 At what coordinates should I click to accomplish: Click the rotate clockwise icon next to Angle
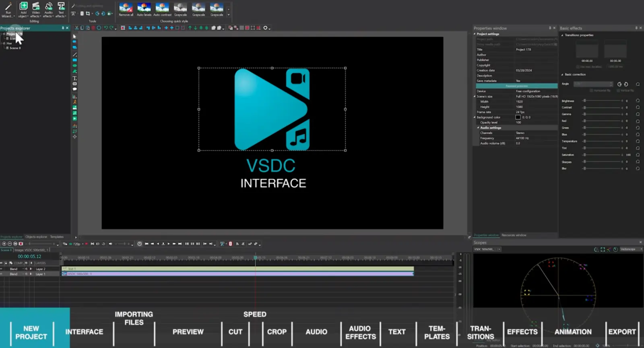point(626,84)
